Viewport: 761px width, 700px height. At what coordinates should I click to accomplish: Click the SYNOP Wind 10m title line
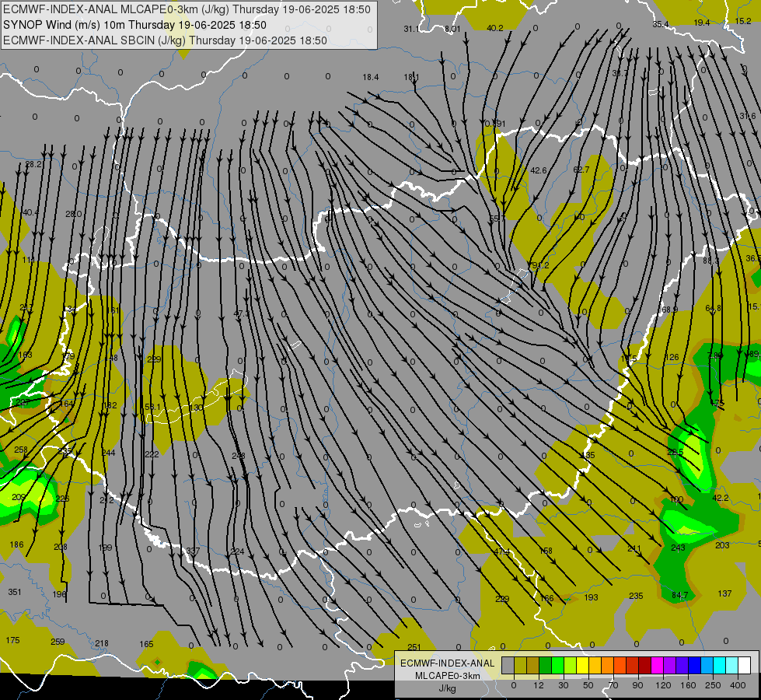(x=135, y=25)
